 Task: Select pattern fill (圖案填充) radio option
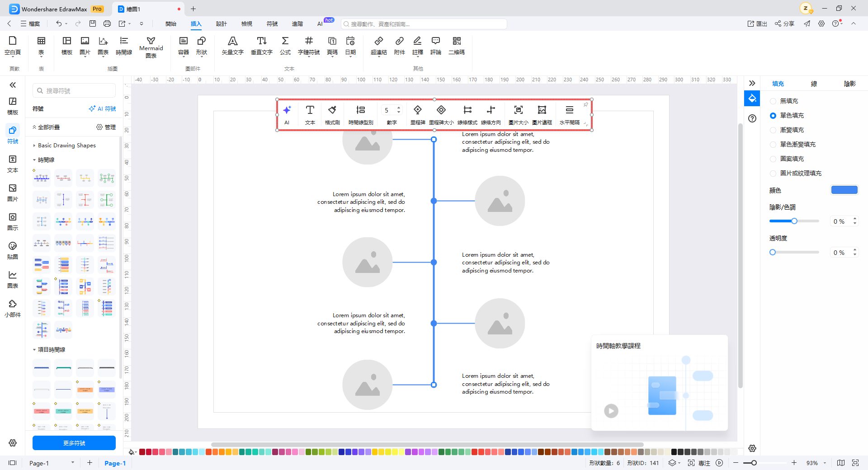(x=773, y=159)
